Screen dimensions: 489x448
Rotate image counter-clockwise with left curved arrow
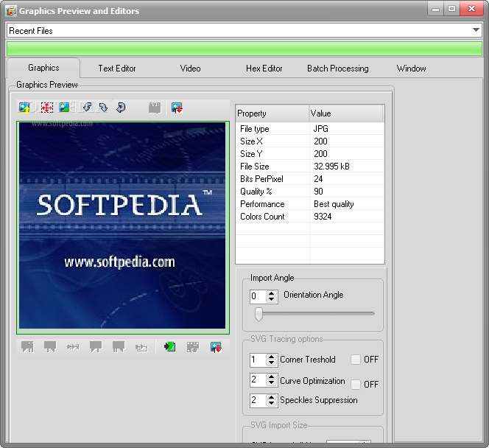[87, 108]
